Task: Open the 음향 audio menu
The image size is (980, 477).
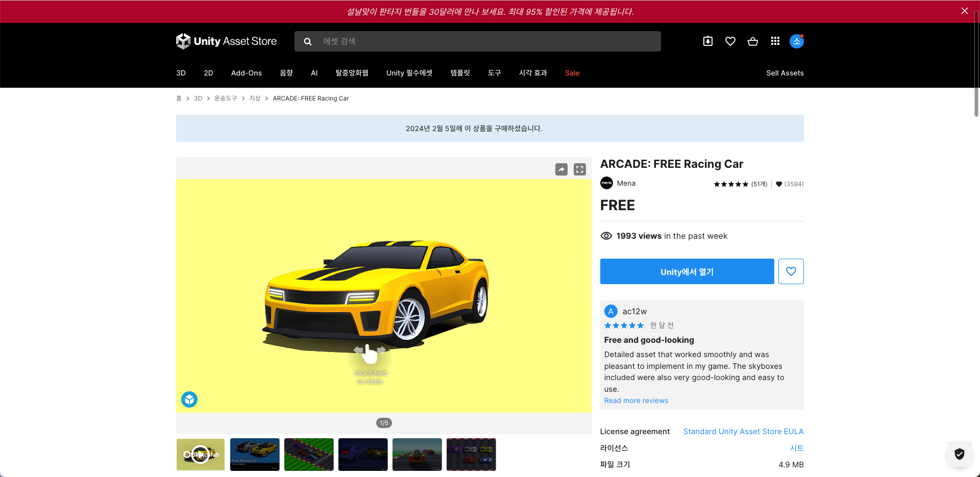Action: pos(286,73)
